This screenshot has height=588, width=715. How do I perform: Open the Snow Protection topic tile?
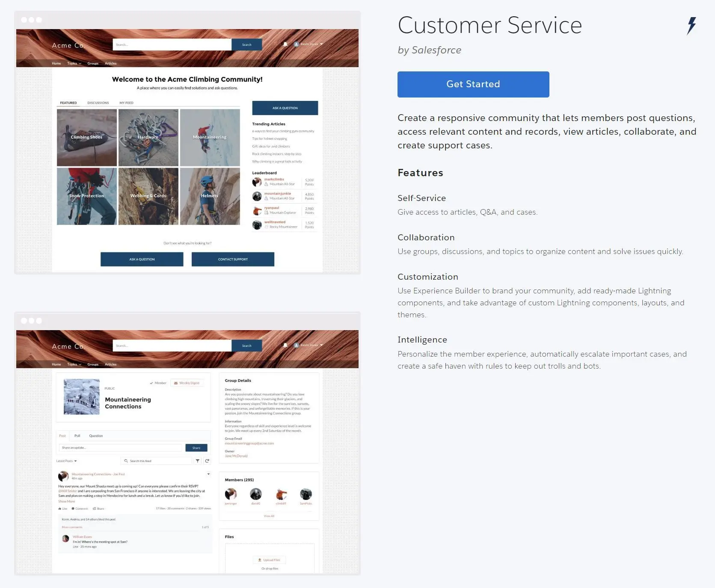click(87, 196)
